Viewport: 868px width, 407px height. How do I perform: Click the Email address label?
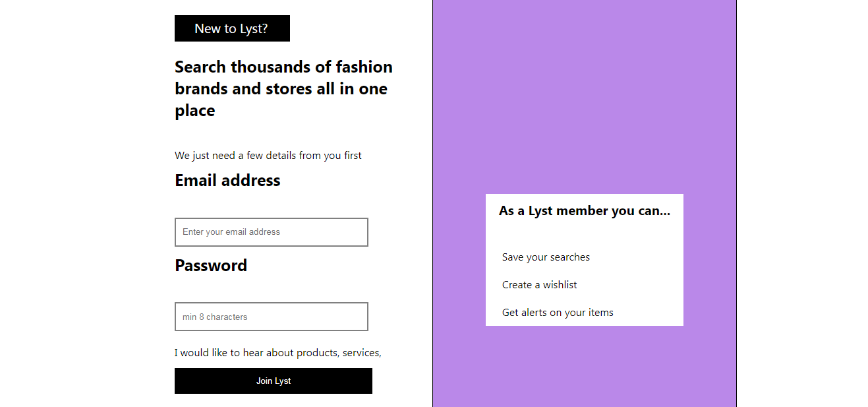click(227, 179)
